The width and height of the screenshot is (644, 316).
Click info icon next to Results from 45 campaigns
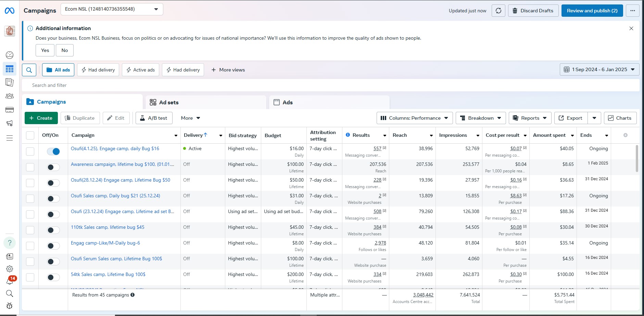click(132, 295)
